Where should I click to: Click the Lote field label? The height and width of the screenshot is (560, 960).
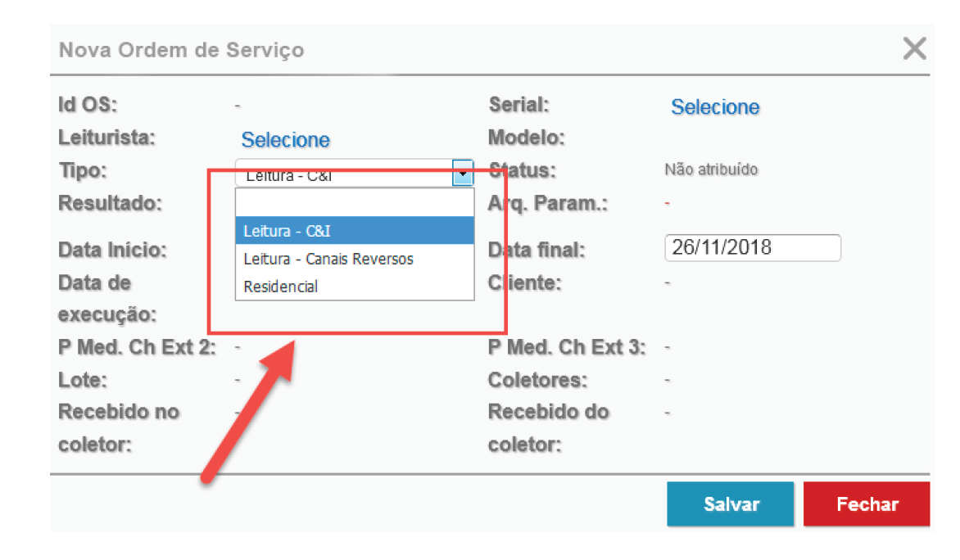tap(83, 381)
